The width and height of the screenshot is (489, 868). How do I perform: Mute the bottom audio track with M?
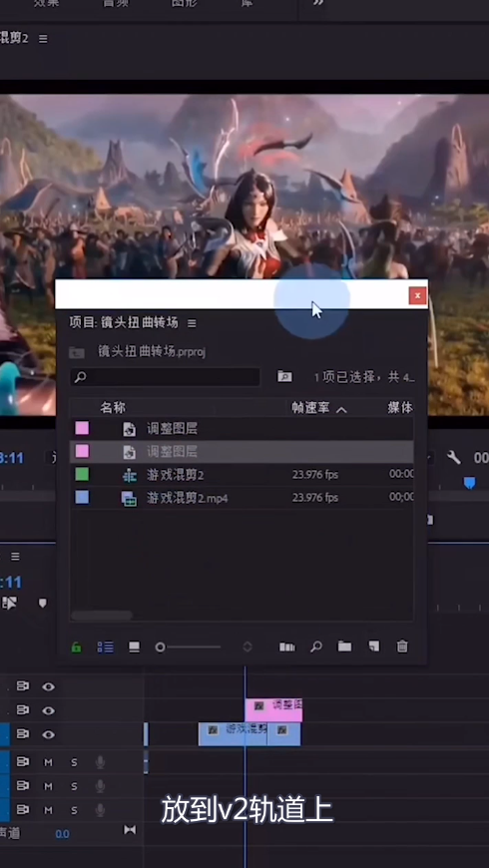pyautogui.click(x=48, y=810)
